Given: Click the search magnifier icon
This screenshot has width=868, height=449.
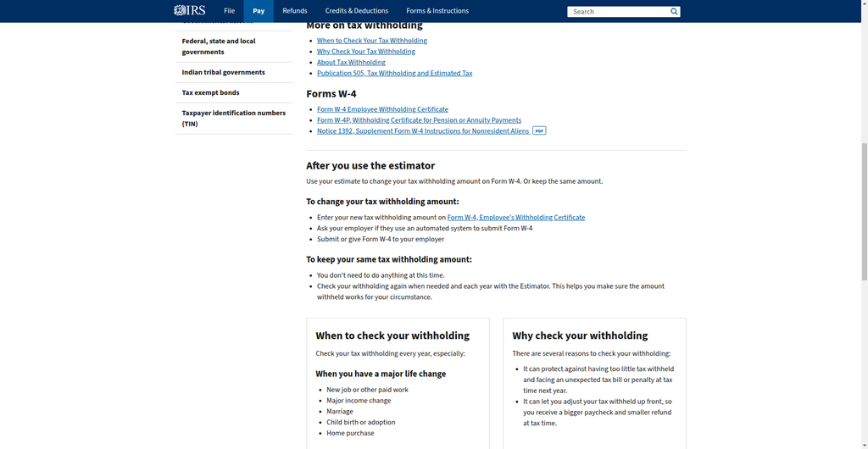Looking at the screenshot, I should pyautogui.click(x=674, y=12).
